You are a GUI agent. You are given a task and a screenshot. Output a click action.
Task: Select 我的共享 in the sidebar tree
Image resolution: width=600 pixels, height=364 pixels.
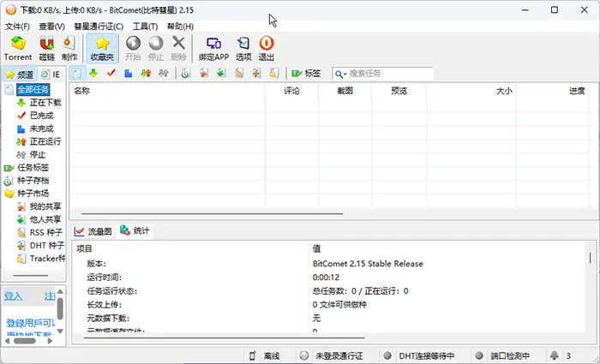tap(45, 206)
